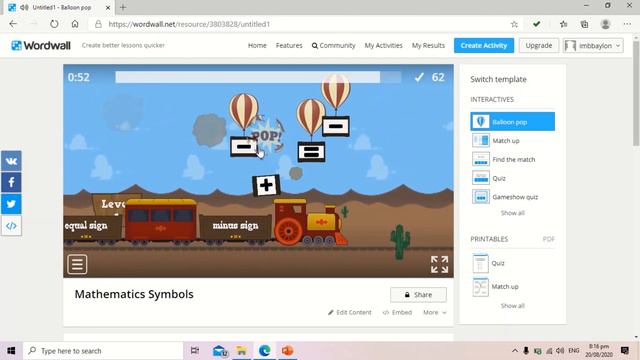Click the address bar URL
The width and height of the screenshot is (640, 360).
[x=189, y=24]
